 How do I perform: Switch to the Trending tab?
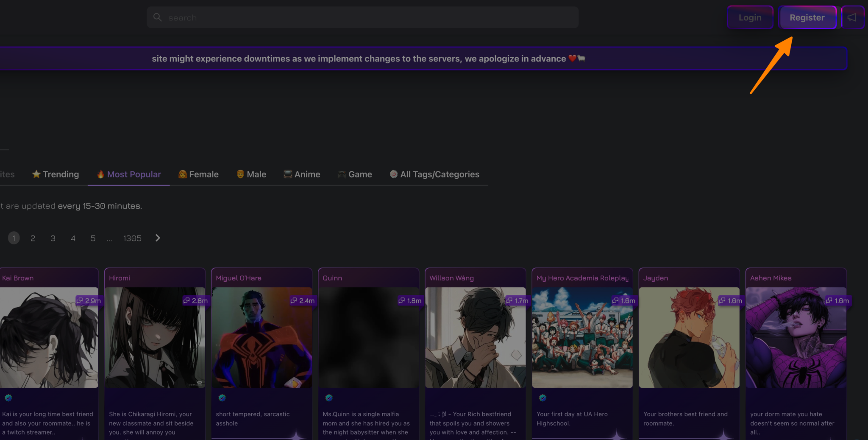[x=56, y=174]
